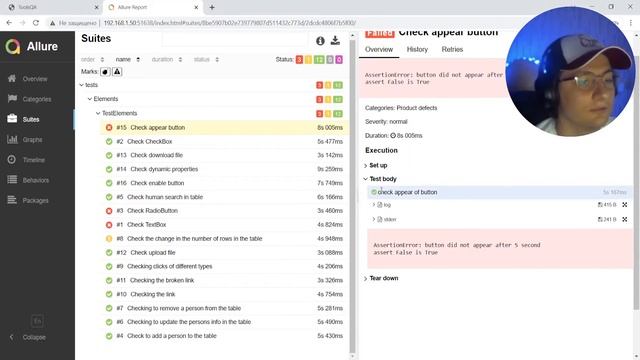Go back in browser

point(9,23)
